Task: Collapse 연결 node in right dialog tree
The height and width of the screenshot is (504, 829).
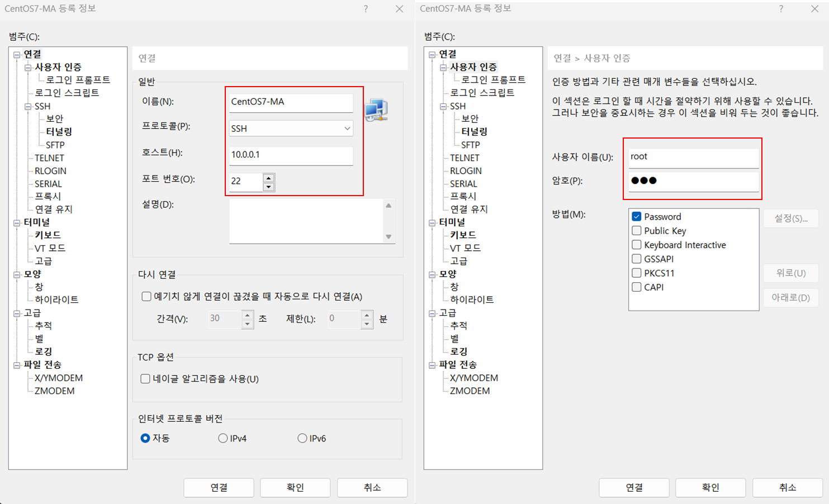Action: [x=432, y=54]
